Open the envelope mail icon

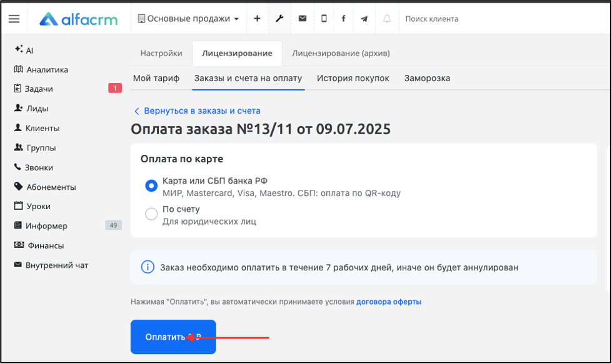click(303, 18)
